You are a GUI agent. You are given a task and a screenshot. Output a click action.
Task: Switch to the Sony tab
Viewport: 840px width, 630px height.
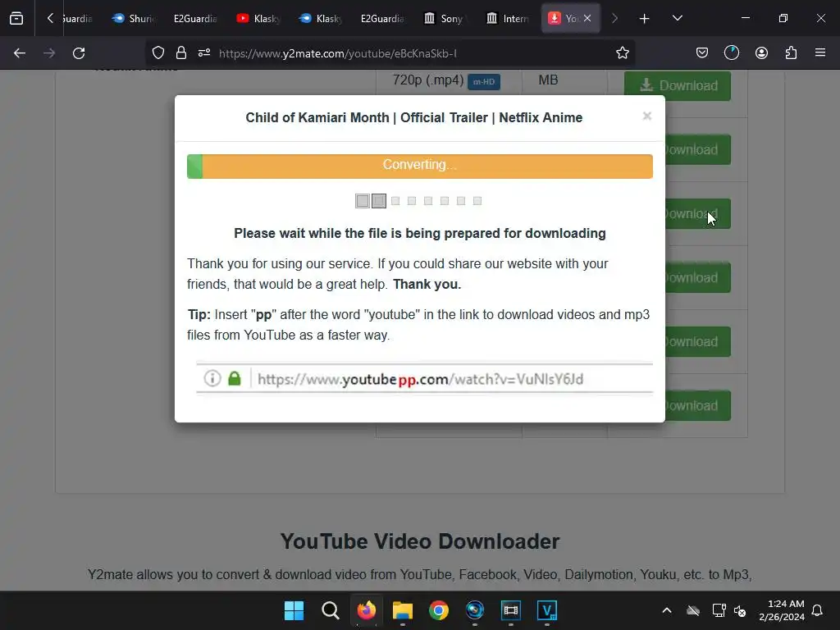[x=444, y=19]
